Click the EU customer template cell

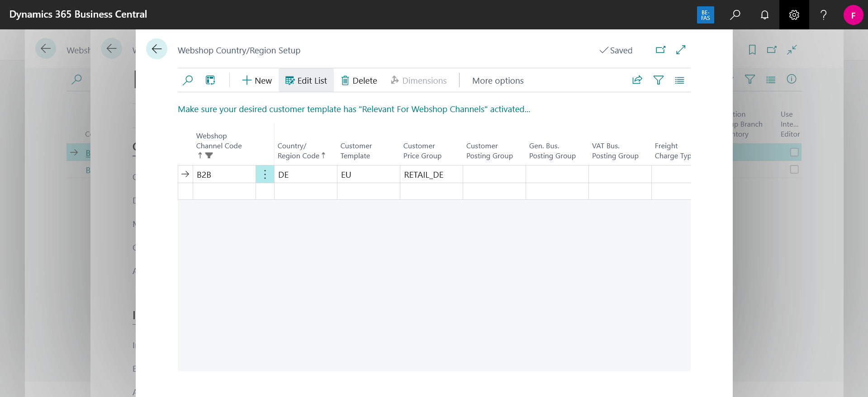click(369, 175)
